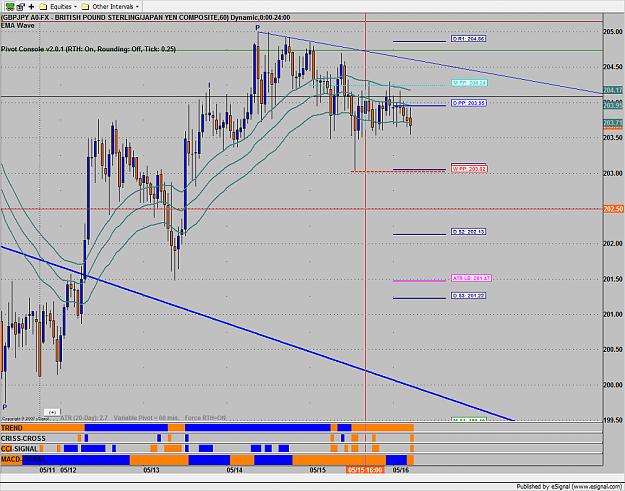Image resolution: width=625 pixels, height=491 pixels.
Task: Click the plus icon in the toolbar
Action: 31,7
